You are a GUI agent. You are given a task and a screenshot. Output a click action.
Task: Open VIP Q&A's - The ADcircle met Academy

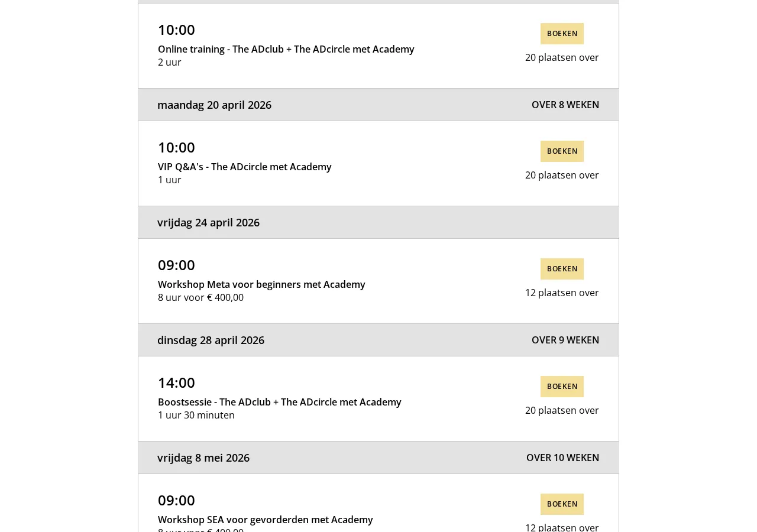[x=245, y=167]
